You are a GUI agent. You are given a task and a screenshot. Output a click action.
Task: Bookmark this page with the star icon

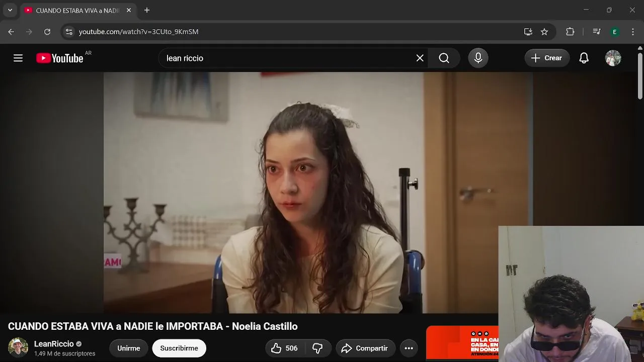coord(544,32)
